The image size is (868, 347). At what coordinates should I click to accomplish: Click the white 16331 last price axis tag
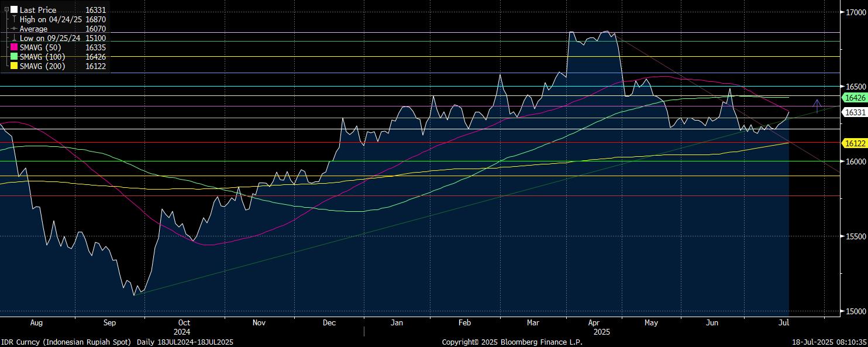[855, 112]
